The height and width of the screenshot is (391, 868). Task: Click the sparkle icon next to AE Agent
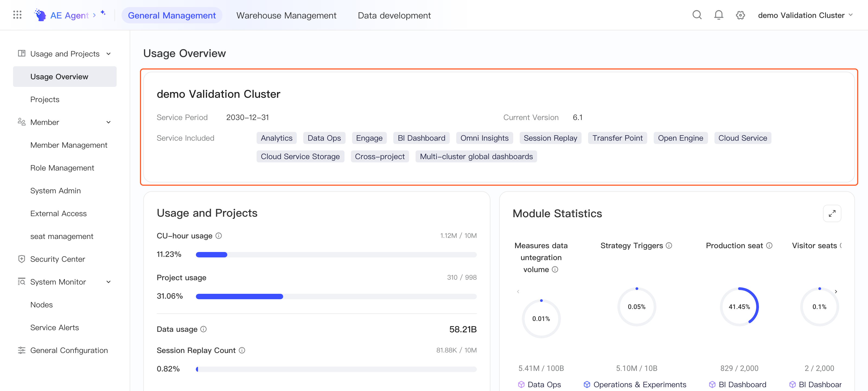click(103, 13)
